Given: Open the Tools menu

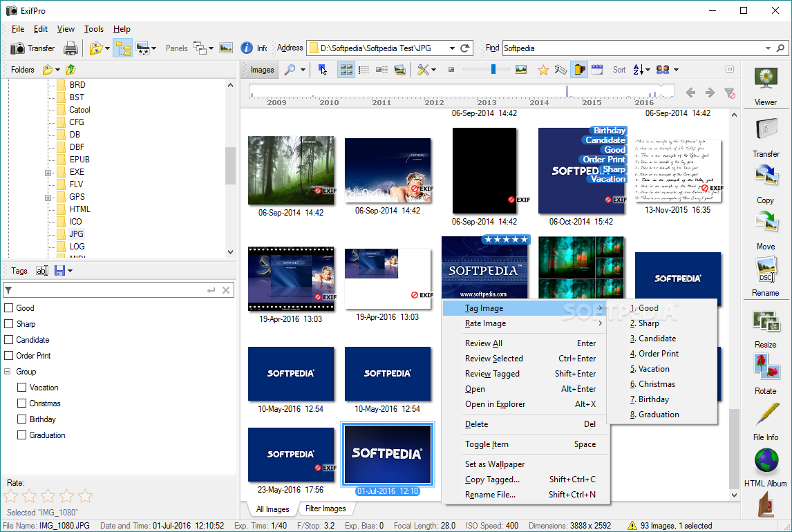Looking at the screenshot, I should click(94, 29).
